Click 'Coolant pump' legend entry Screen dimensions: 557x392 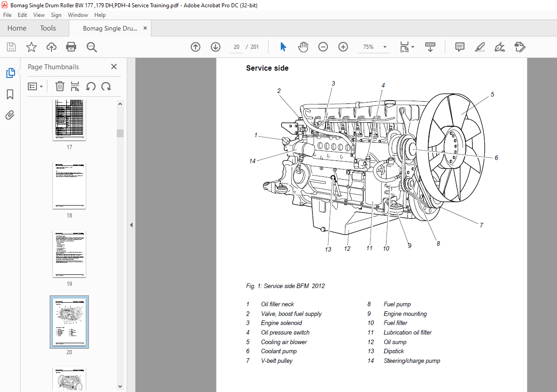point(279,351)
